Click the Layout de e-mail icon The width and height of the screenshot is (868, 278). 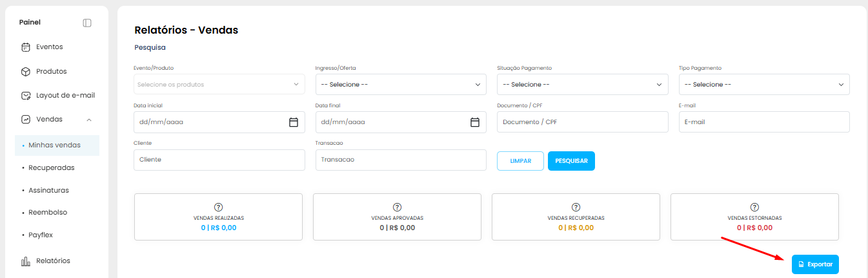pyautogui.click(x=26, y=96)
